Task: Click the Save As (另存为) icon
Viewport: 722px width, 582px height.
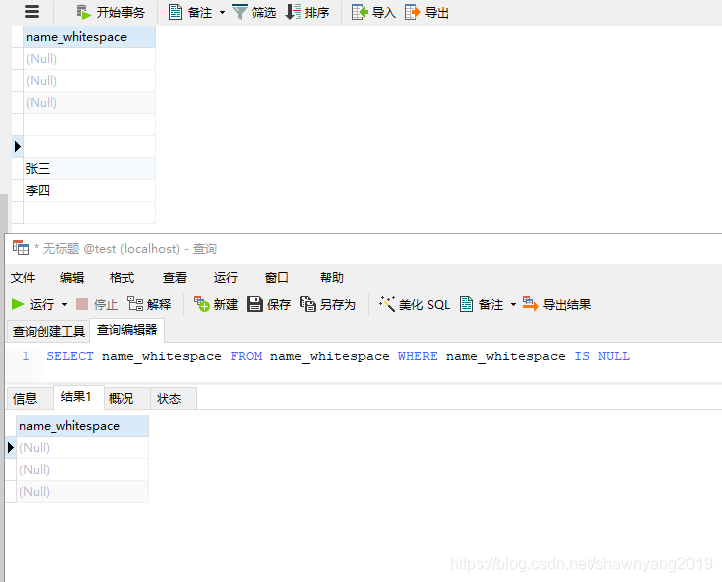Action: [x=308, y=304]
